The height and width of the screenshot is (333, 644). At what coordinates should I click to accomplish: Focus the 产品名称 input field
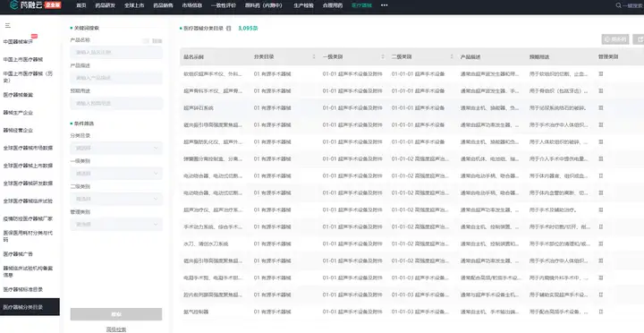(116, 52)
